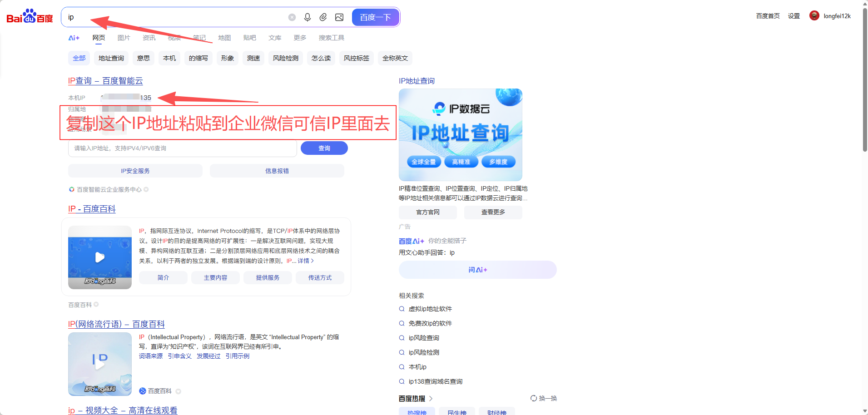Screen dimensions: 868x415
Task: Click the 问AI+ button
Action: (x=478, y=270)
